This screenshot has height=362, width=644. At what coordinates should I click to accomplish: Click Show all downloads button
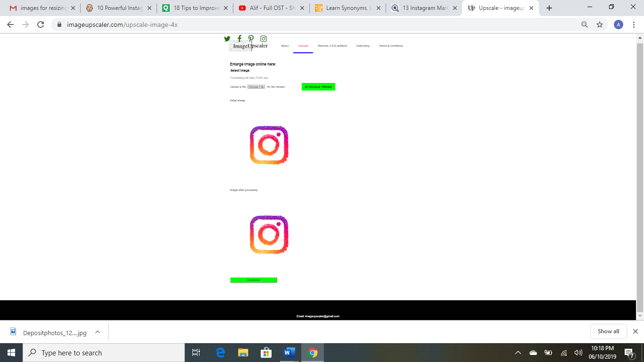(x=608, y=331)
